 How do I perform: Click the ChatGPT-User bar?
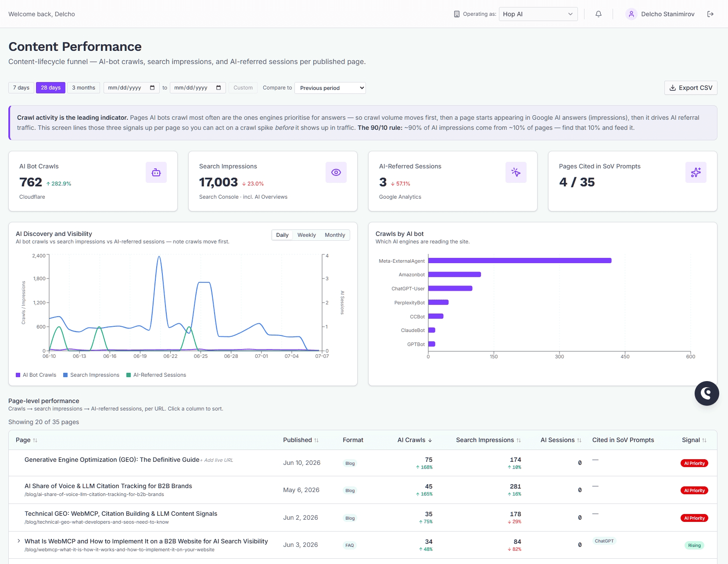pos(450,289)
